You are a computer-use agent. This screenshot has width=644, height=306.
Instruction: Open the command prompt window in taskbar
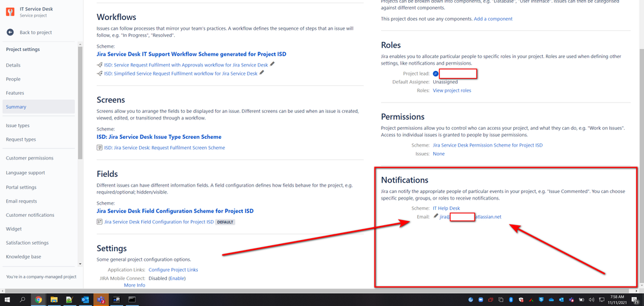click(132, 300)
